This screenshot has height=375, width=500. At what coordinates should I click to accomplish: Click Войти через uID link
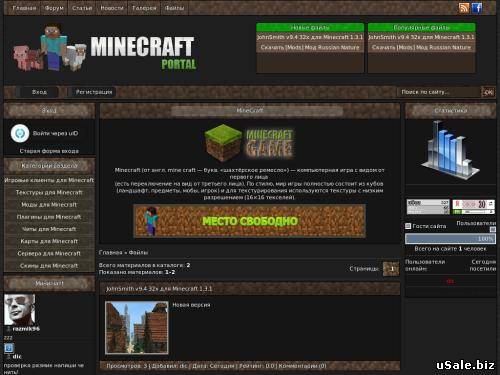click(55, 133)
